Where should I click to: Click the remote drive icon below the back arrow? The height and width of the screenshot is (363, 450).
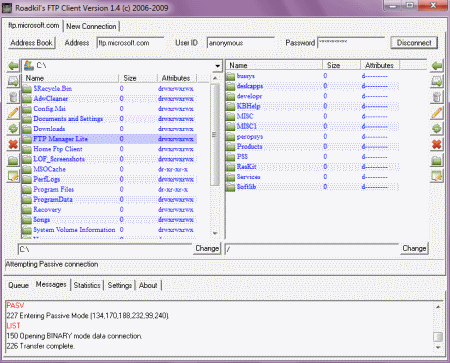point(437,81)
